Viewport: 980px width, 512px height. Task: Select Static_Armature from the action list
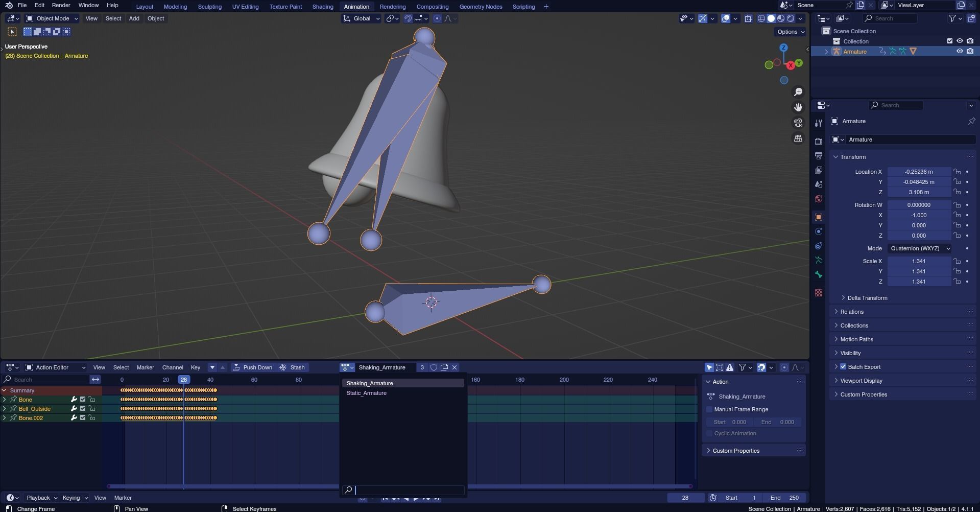coord(403,393)
